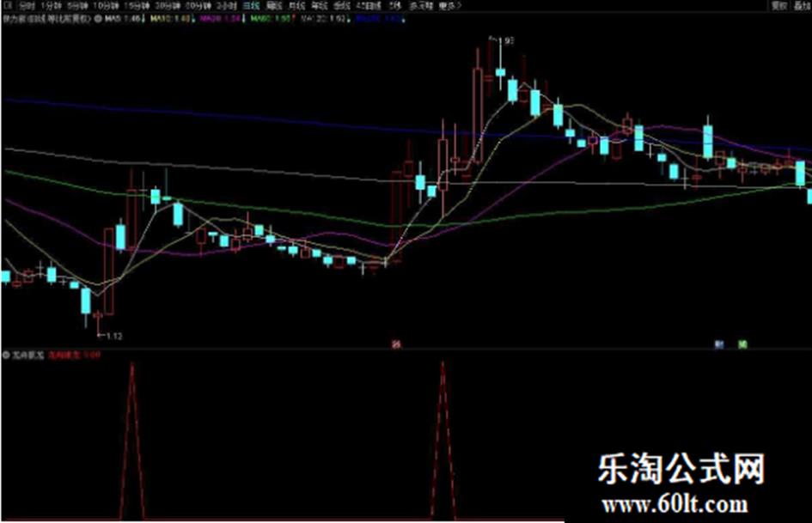Click the blue marker icon at chart bottom right
This screenshot has width=812, height=523.
[x=719, y=344]
